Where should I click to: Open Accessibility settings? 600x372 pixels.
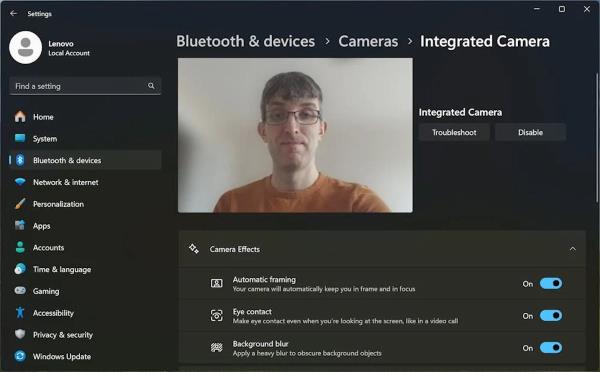coord(85,313)
